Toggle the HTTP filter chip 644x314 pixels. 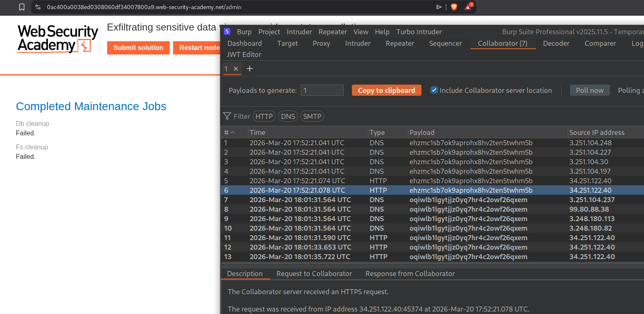[x=264, y=116]
